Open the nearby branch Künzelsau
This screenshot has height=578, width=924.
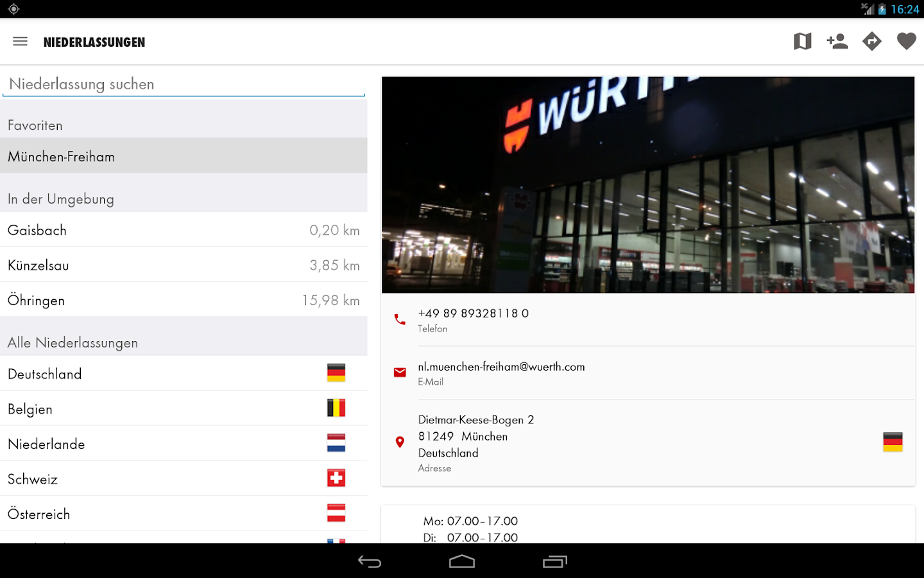tap(184, 265)
